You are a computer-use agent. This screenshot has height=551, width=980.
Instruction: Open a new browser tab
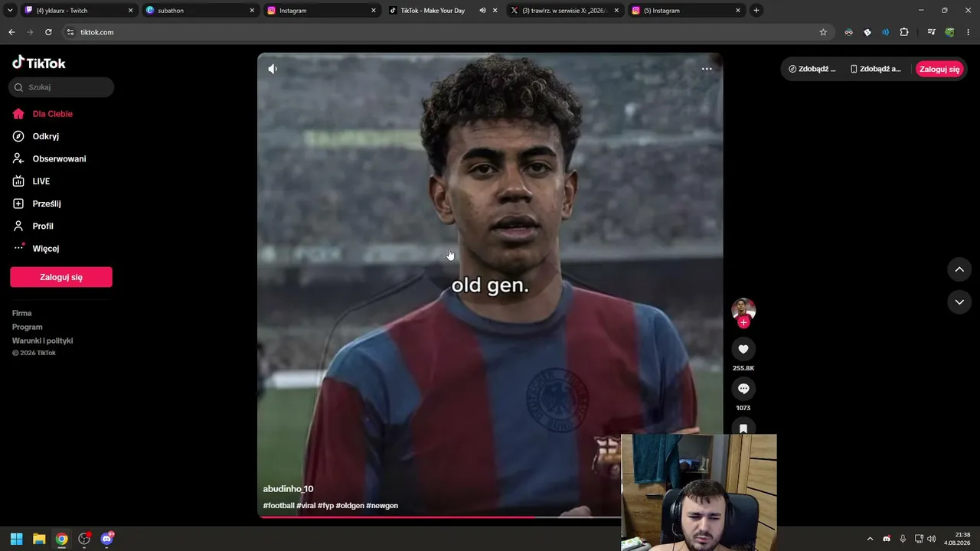pyautogui.click(x=756, y=11)
